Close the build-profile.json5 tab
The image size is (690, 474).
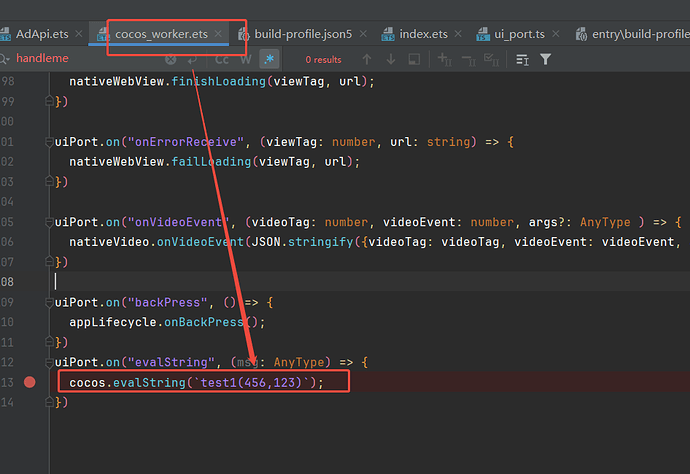363,33
